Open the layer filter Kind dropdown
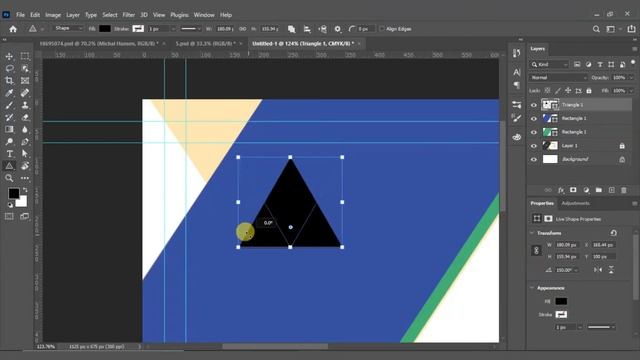Viewport: 640px width, 360px height. click(549, 64)
